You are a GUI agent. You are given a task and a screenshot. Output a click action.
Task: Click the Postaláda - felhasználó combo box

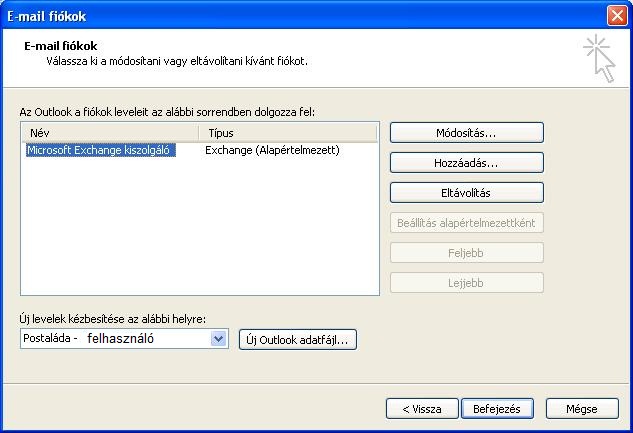(124, 339)
